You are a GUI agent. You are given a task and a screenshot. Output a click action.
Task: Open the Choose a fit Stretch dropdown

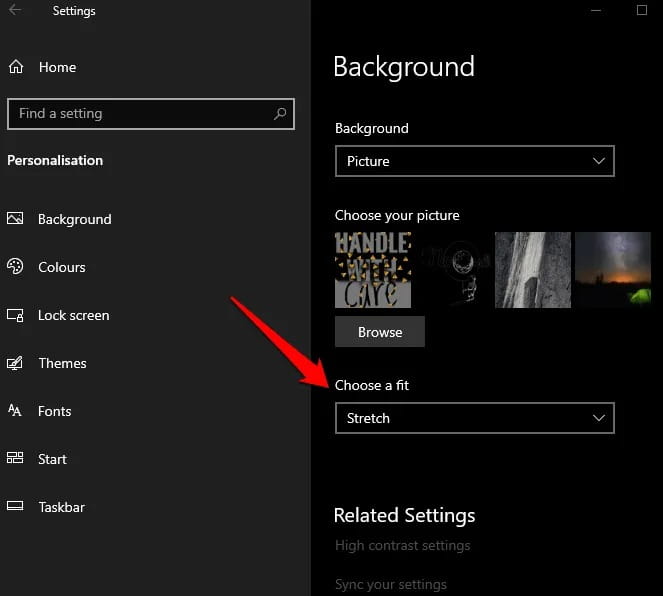pos(474,418)
